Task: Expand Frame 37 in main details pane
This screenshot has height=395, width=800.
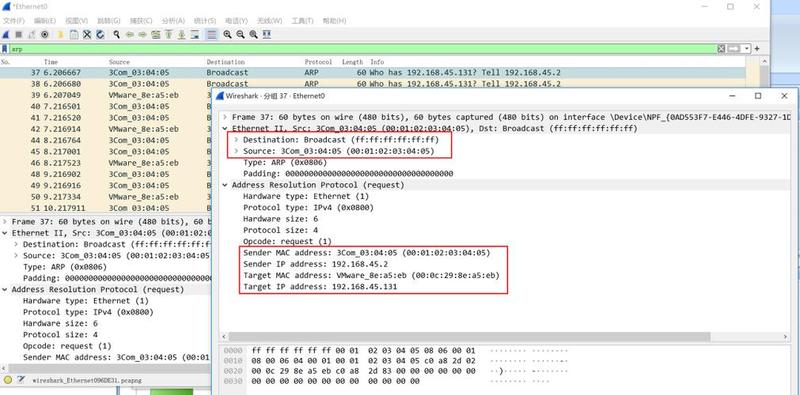Action: pyautogui.click(x=5, y=222)
